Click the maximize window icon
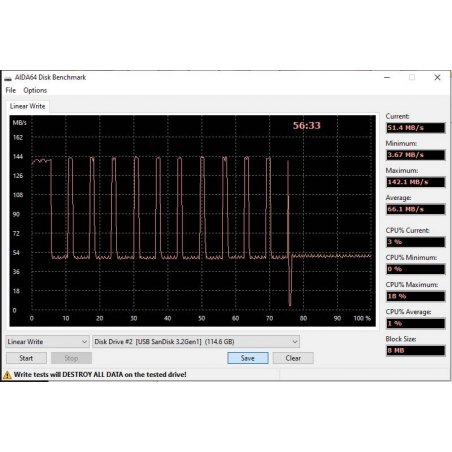This screenshot has width=452, height=452. click(412, 77)
